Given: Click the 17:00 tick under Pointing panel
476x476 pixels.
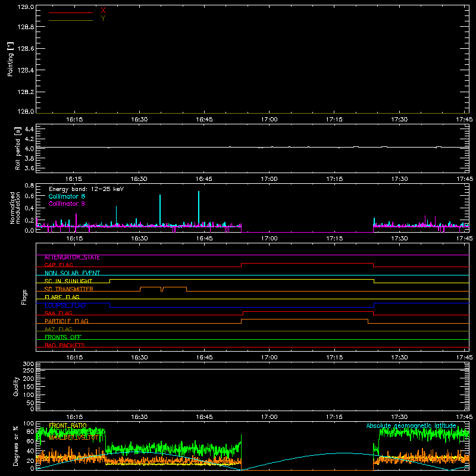Looking at the screenshot, I should click(270, 120).
